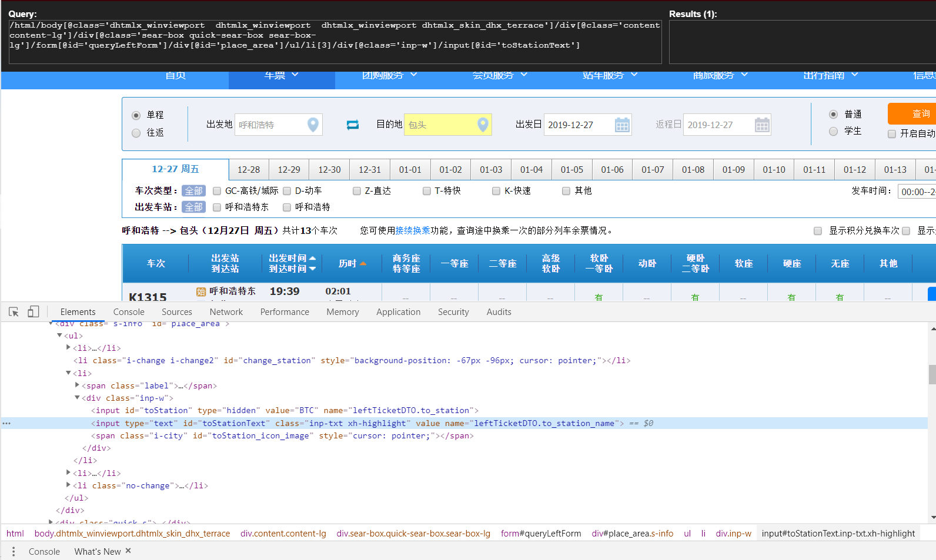Switch to the DevTools Sources tab
The height and width of the screenshot is (560, 936).
point(177,312)
